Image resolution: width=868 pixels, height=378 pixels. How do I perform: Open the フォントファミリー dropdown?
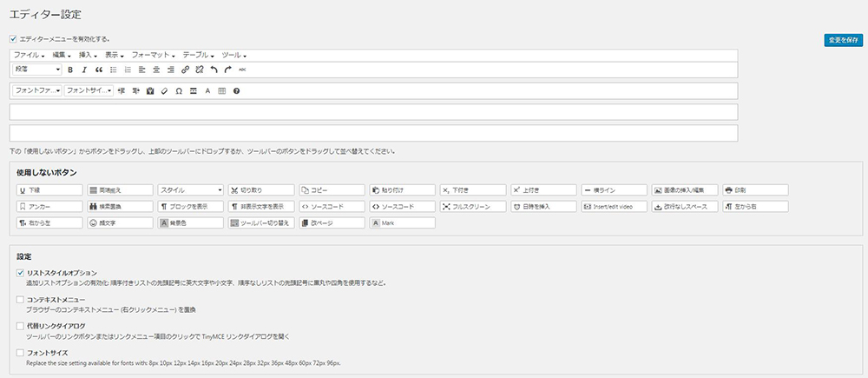36,90
